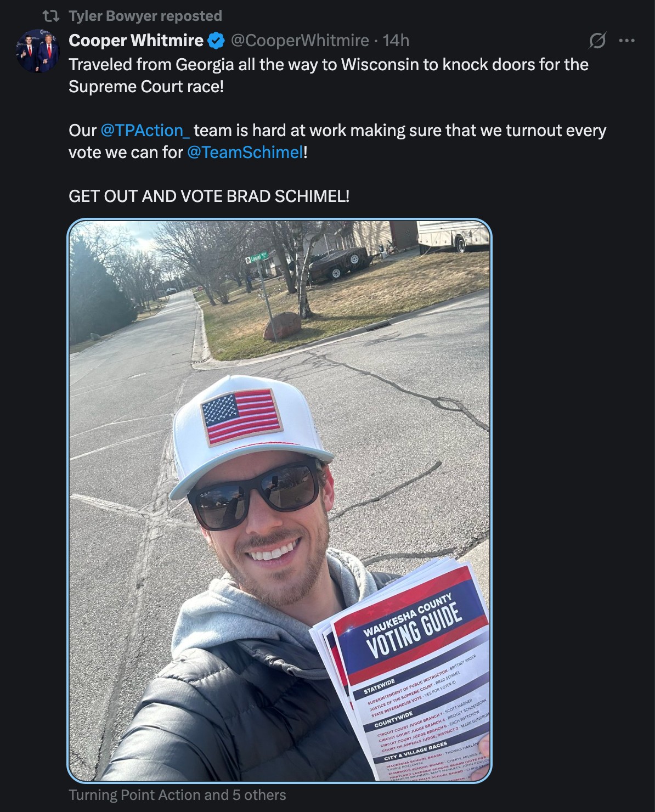The height and width of the screenshot is (812, 655).
Task: Click the repost arrows icon above the tweet
Action: [x=51, y=16]
